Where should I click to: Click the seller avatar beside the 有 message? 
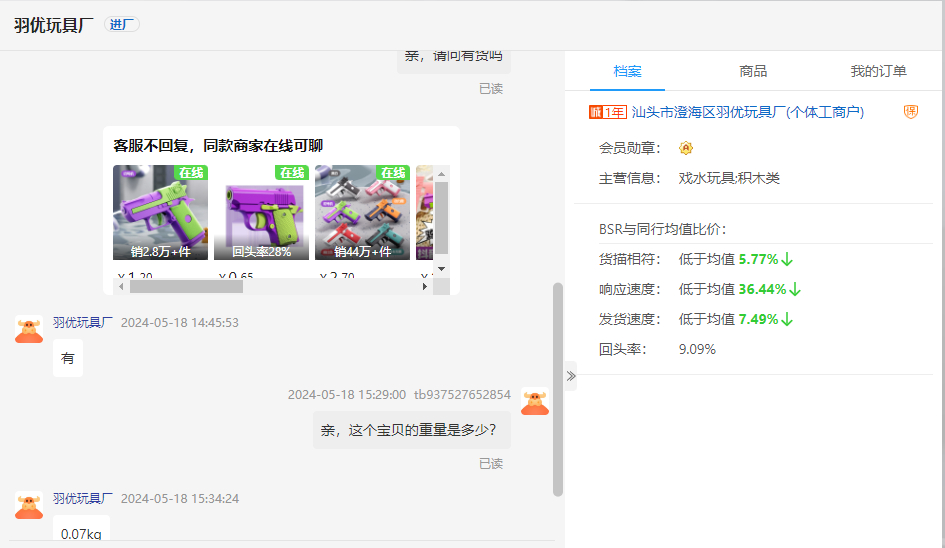pos(29,329)
